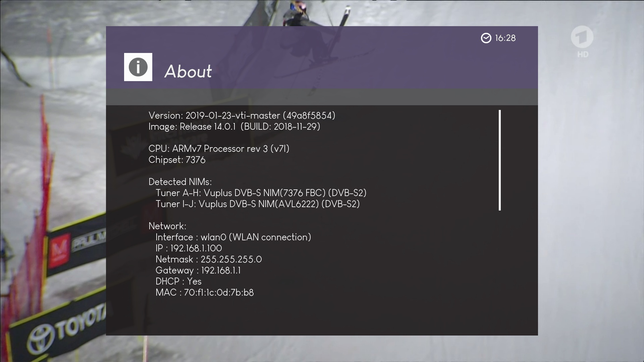
Task: Click the ARD Das Erste HD channel logo
Action: click(582, 42)
